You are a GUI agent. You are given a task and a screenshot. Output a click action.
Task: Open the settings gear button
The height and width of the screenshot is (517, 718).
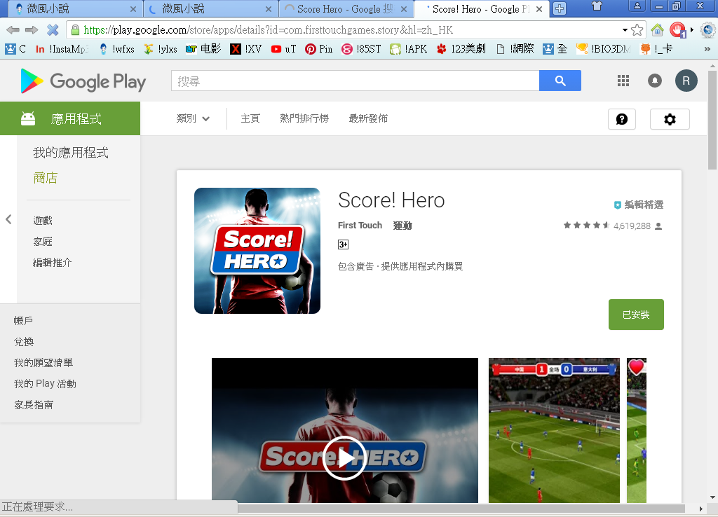coord(670,120)
